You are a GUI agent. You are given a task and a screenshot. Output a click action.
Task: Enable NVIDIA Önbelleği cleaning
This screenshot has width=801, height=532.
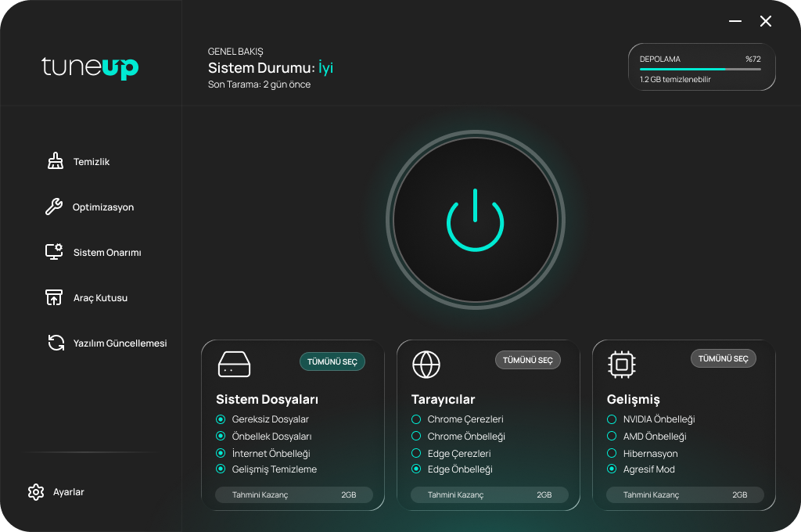click(x=611, y=419)
